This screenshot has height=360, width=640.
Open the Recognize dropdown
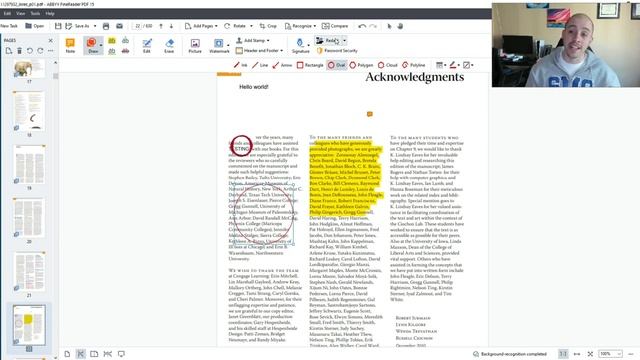[300, 26]
